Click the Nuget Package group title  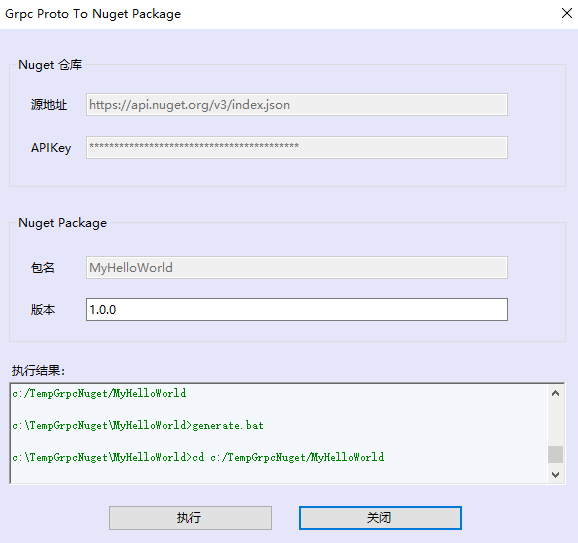point(62,223)
